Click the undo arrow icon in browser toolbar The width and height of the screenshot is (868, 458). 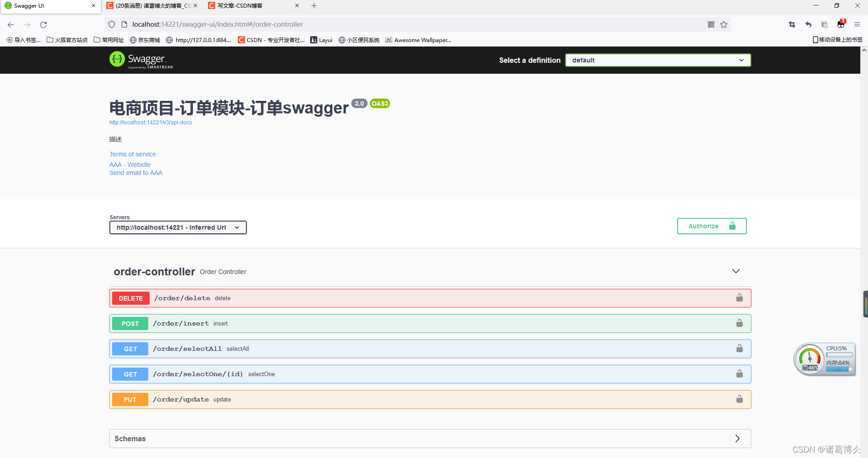[x=808, y=24]
